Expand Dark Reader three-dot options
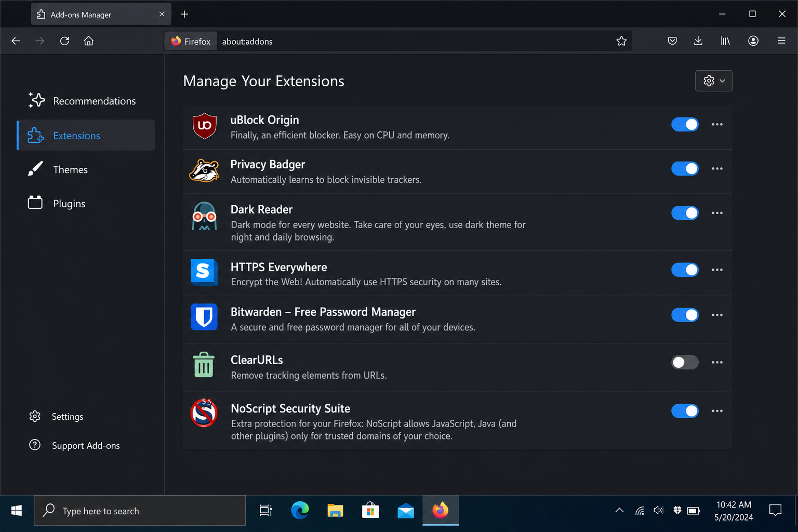Image resolution: width=798 pixels, height=532 pixels. tap(717, 213)
